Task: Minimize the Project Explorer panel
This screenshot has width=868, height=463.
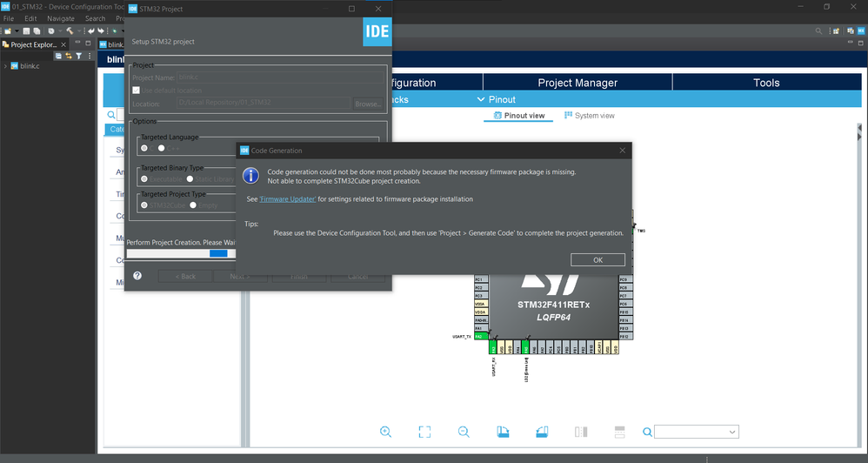Action: coord(77,42)
